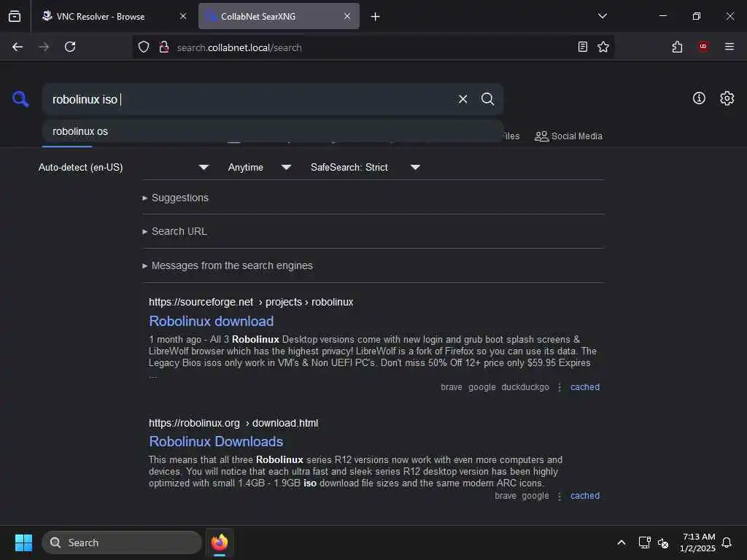Open the Robolinux download result
The height and width of the screenshot is (560, 747).
(211, 321)
